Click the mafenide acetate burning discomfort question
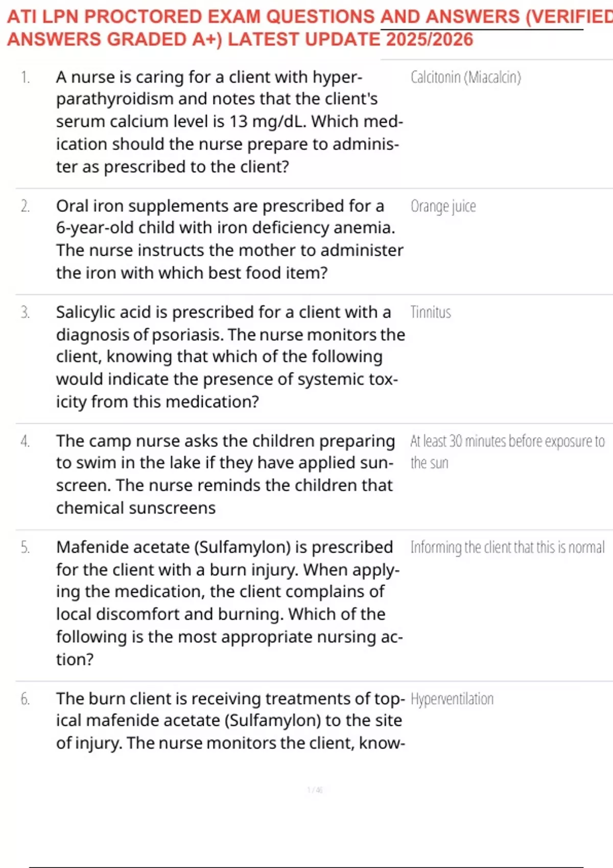Screen dimensions: 613x868 (229, 602)
